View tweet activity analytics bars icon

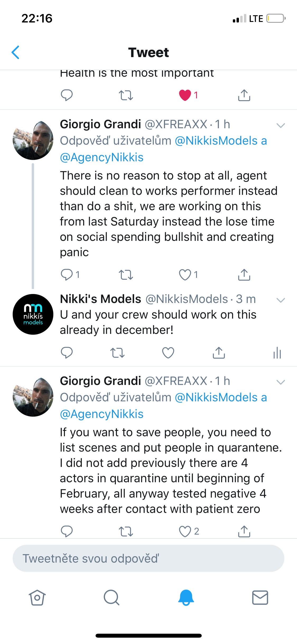[x=277, y=353]
